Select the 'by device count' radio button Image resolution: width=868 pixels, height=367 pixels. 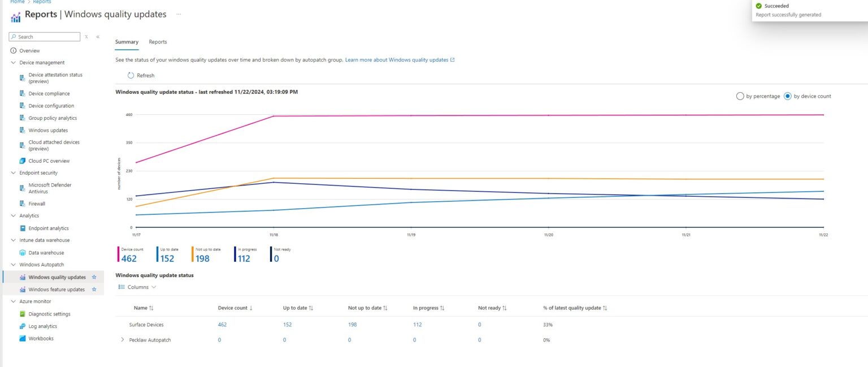[788, 96]
